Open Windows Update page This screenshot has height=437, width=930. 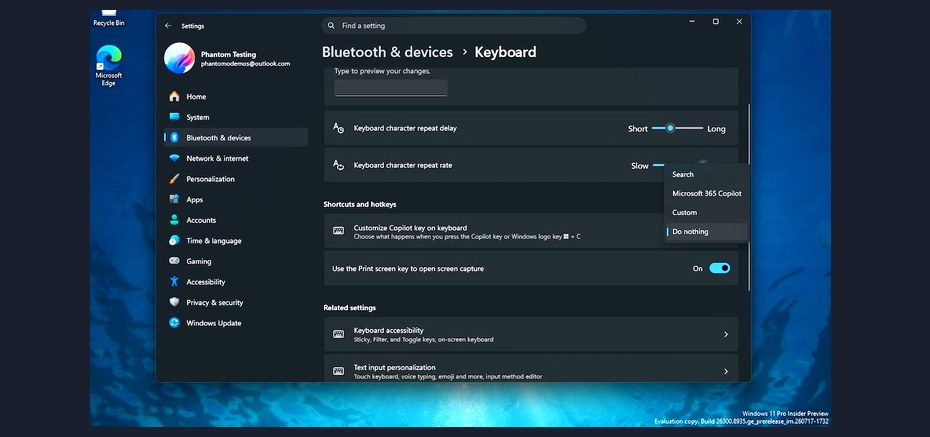coord(236,323)
